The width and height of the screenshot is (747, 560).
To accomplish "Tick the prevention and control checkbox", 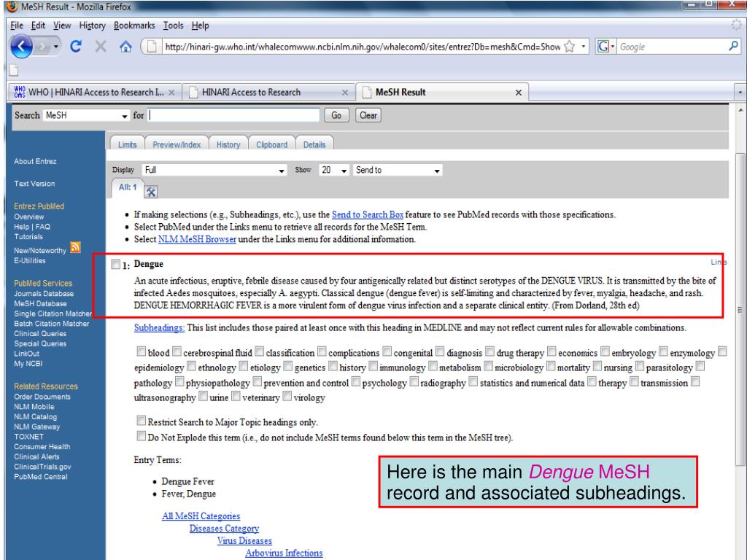I will tap(258, 381).
